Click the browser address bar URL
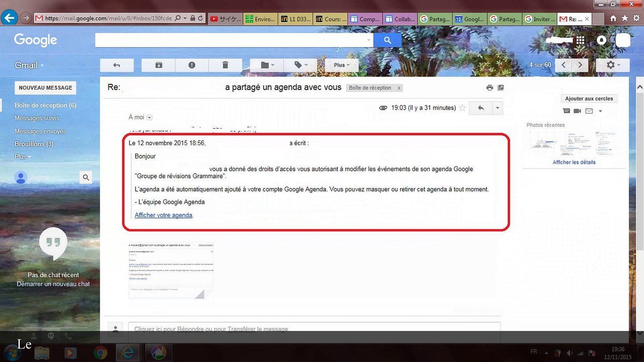The height and width of the screenshot is (362, 644). [108, 19]
